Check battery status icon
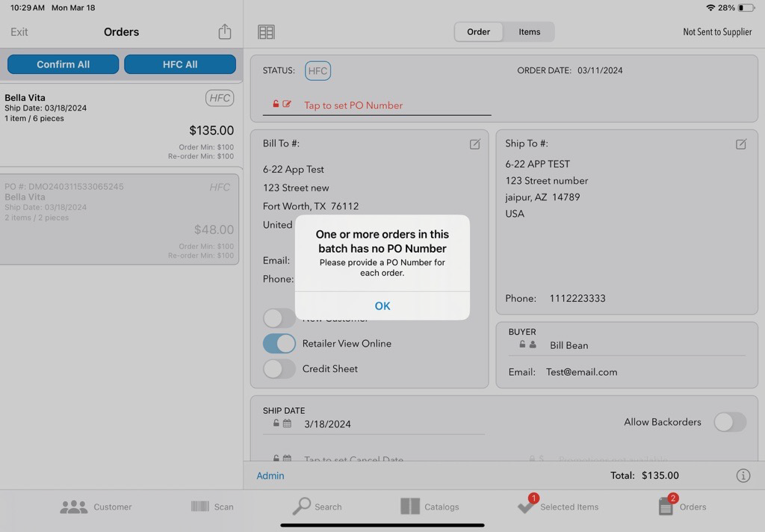The width and height of the screenshot is (765, 532). point(746,7)
